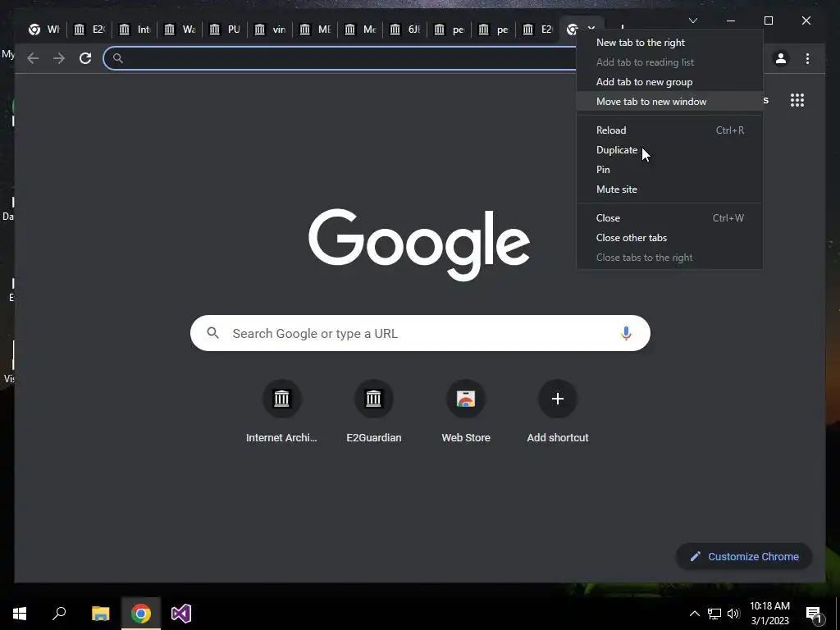
Task: Open the E2Guardian shortcut tile
Action: [373, 412]
